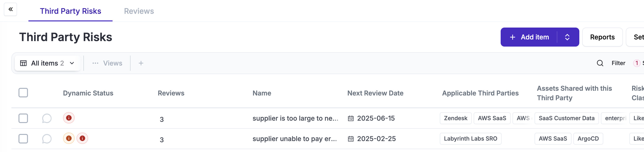This screenshot has height=152, width=644.
Task: Click red status info icon in second row
Action: tap(82, 138)
